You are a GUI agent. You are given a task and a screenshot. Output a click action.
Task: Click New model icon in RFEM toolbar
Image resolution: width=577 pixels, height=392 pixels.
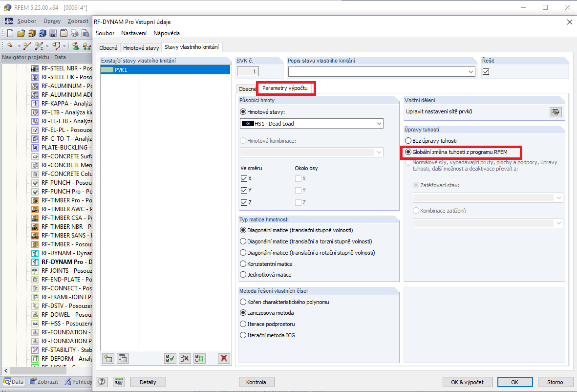pyautogui.click(x=10, y=34)
